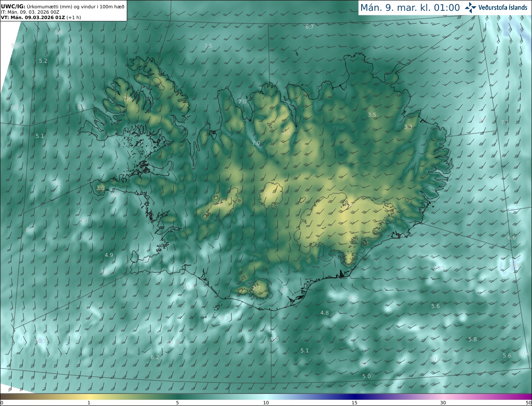This screenshot has width=532, height=406.
Task: Click the 5.8 value label on the map
Action: (x=473, y=339)
